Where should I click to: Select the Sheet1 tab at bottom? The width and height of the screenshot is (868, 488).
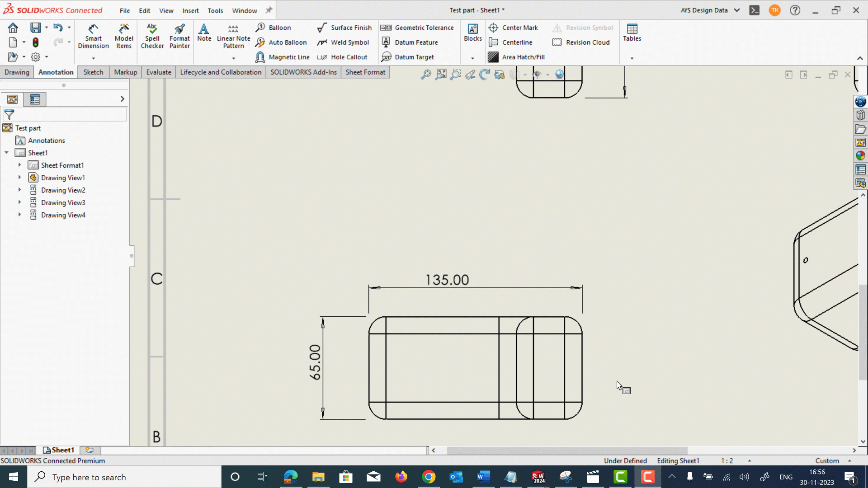58,450
